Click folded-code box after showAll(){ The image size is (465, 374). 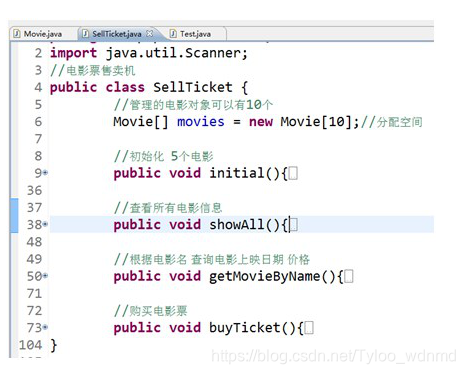coord(293,225)
